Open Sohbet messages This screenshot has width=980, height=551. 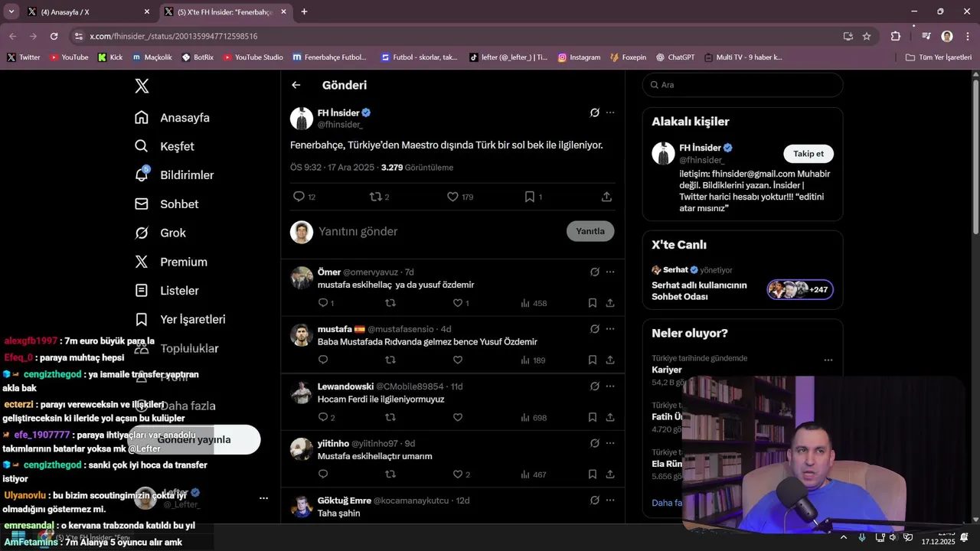click(166, 204)
